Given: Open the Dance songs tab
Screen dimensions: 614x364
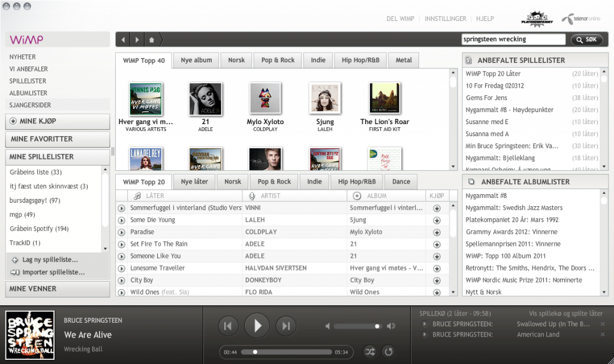Looking at the screenshot, I should 401,182.
